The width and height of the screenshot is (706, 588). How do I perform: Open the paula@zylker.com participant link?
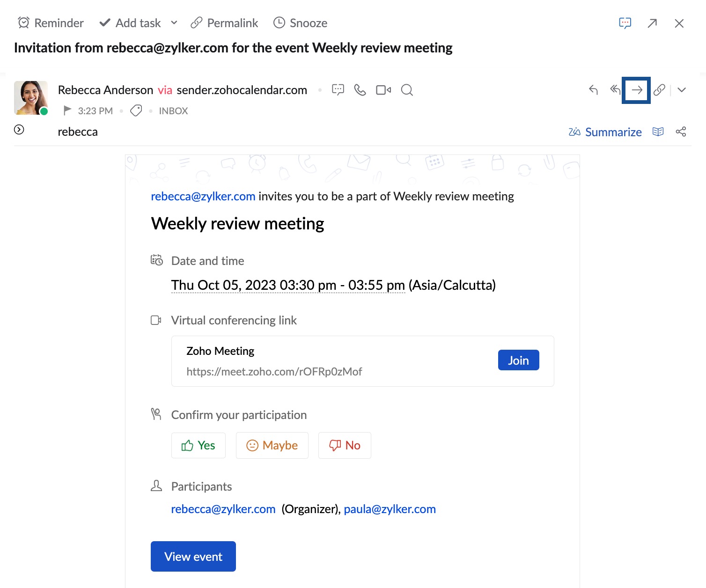(x=390, y=509)
